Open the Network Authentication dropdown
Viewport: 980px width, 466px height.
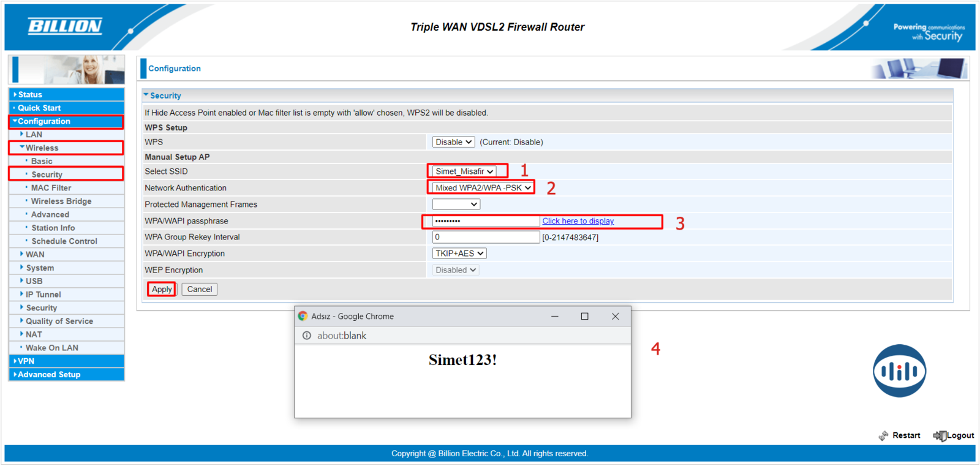click(483, 188)
